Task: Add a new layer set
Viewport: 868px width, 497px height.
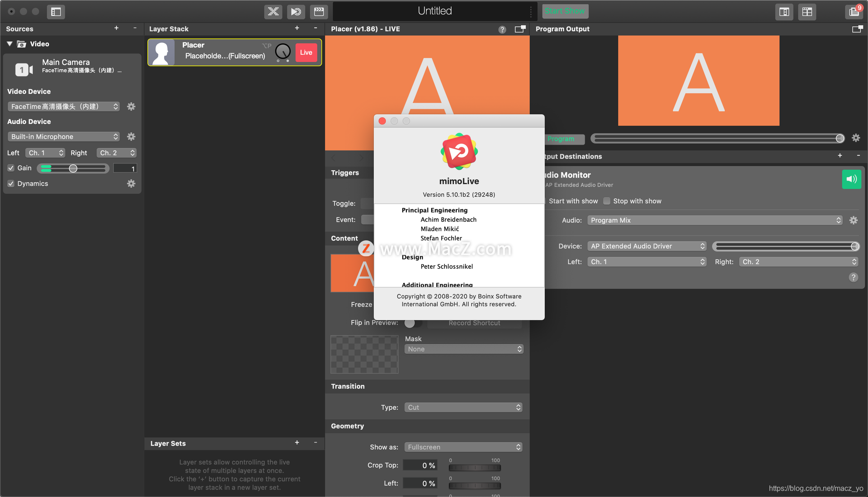Action: point(297,443)
